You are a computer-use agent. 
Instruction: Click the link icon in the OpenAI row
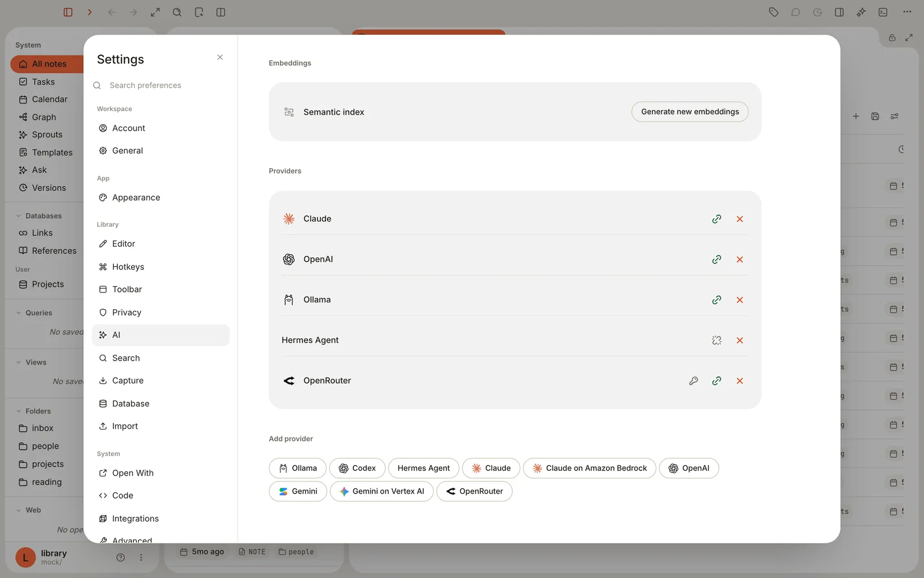point(717,260)
